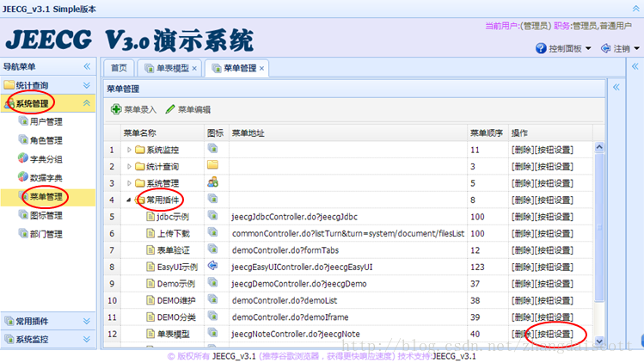Screen dimensions: 644x363
Task: Click the table scrollbar down arrow
Action: pyautogui.click(x=599, y=341)
